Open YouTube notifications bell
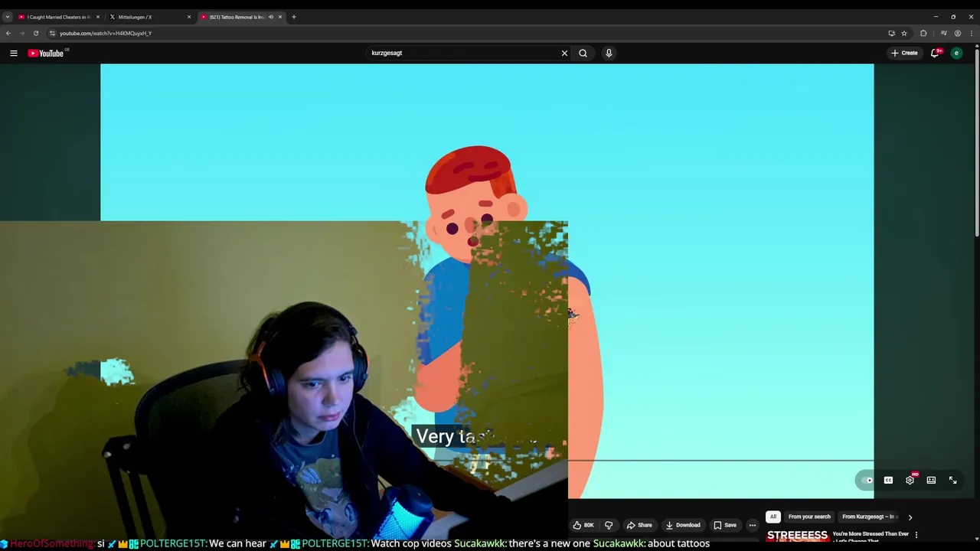980x551 pixels. click(x=935, y=53)
